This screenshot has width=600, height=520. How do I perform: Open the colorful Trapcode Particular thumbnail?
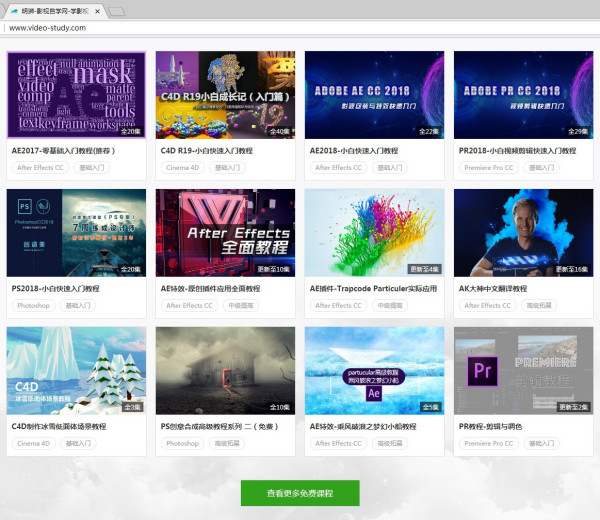pos(375,233)
